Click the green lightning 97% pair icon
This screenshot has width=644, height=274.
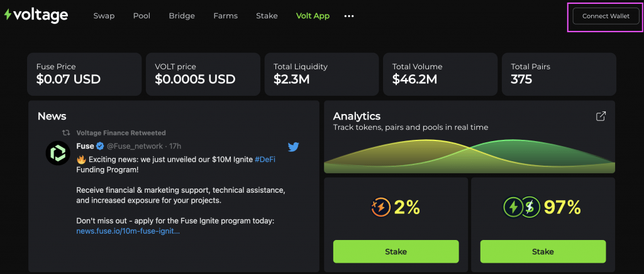(513, 207)
